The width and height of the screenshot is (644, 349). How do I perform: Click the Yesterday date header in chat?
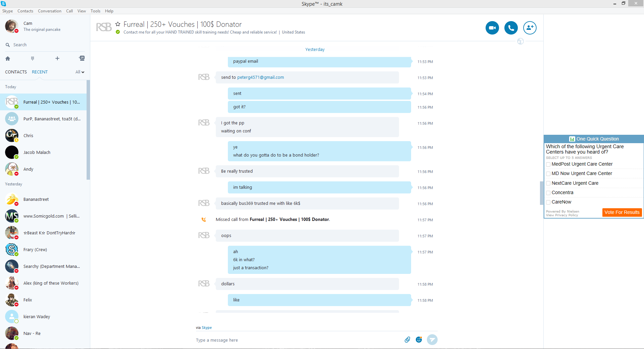(x=315, y=50)
